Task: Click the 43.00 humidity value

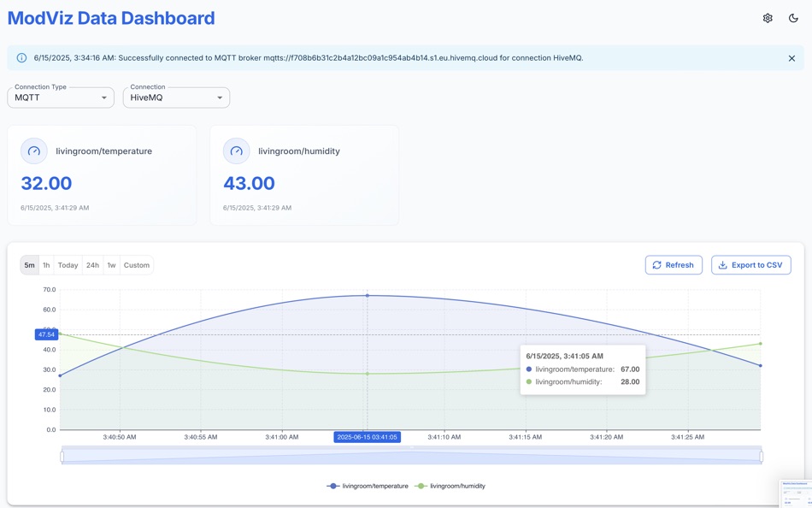Action: [x=249, y=184]
